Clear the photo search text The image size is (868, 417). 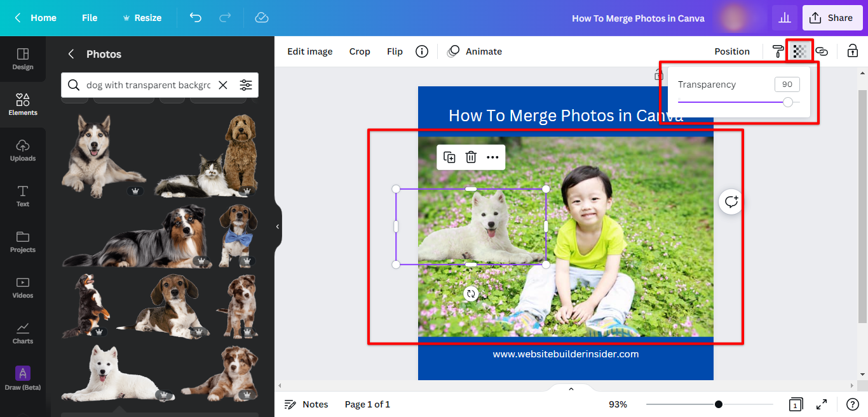point(223,85)
